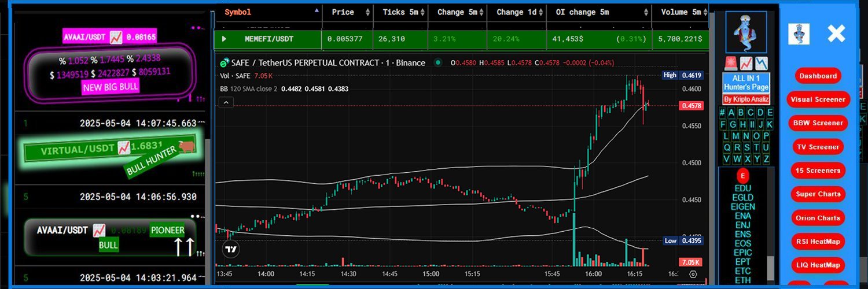868x289 pixels.
Task: Select ETC in the coin list
Action: click(x=742, y=272)
